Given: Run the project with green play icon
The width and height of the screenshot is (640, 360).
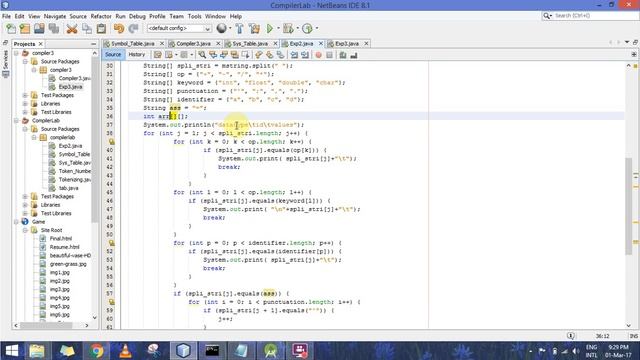Looking at the screenshot, I should point(270,29).
